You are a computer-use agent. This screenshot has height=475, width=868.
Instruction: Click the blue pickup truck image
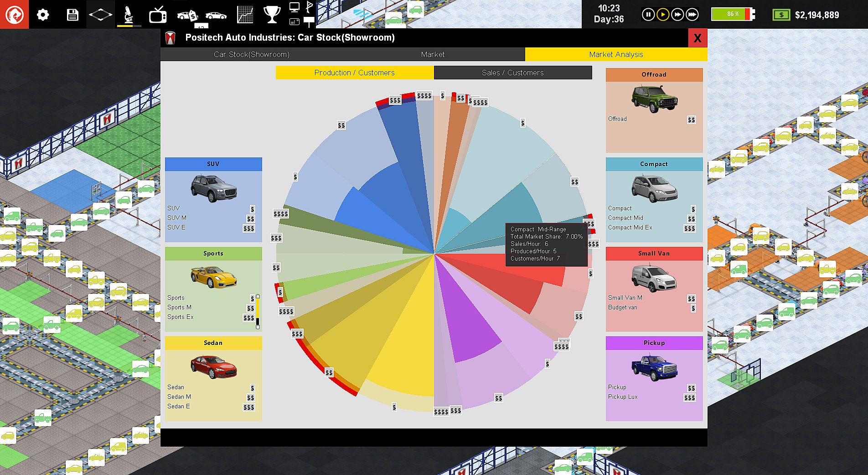(654, 367)
